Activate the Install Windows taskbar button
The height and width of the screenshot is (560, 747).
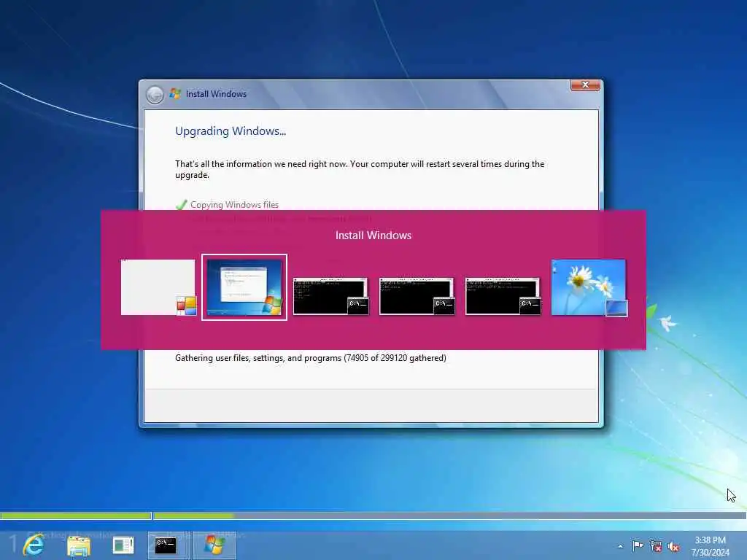pos(214,545)
